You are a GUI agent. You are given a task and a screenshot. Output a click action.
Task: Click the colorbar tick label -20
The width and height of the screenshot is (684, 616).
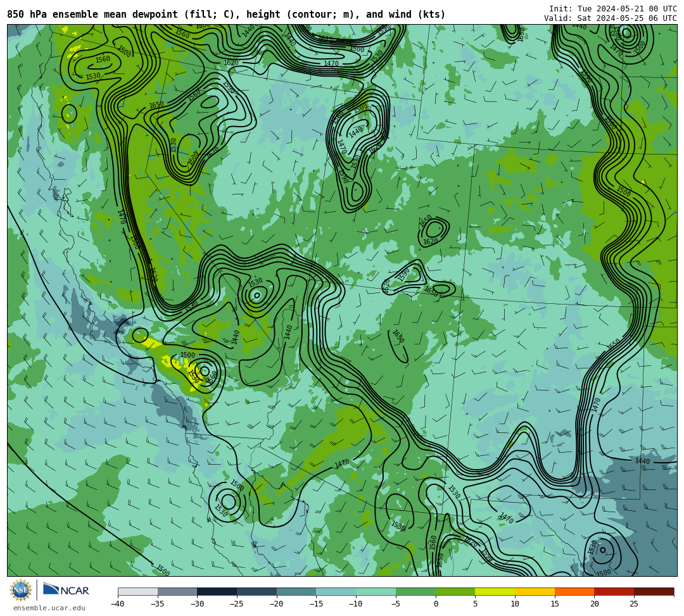click(276, 604)
